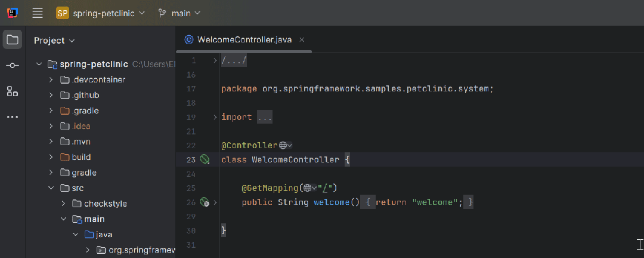Click the IntelliJ IDEA logo icon
The width and height of the screenshot is (644, 258).
pyautogui.click(x=13, y=13)
